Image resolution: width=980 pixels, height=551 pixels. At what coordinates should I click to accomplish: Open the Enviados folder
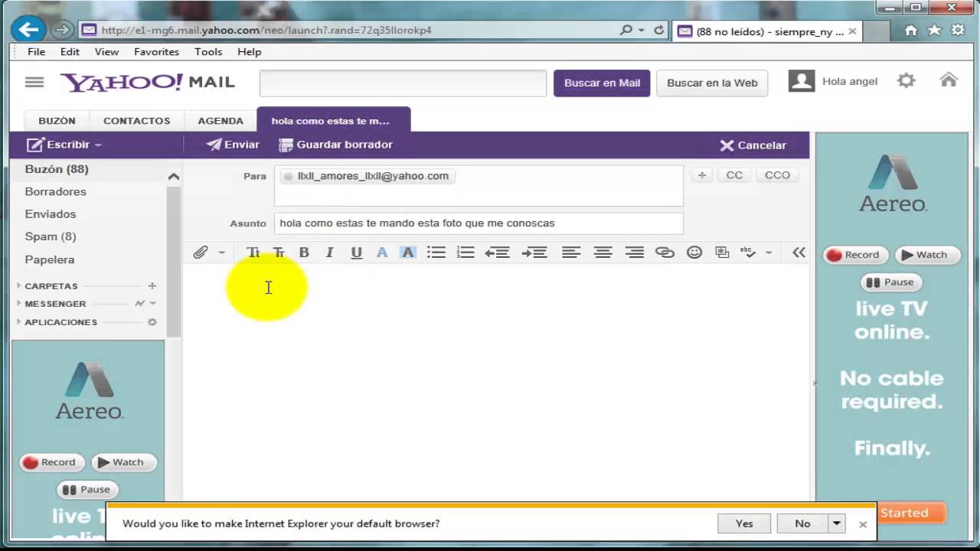tap(51, 214)
